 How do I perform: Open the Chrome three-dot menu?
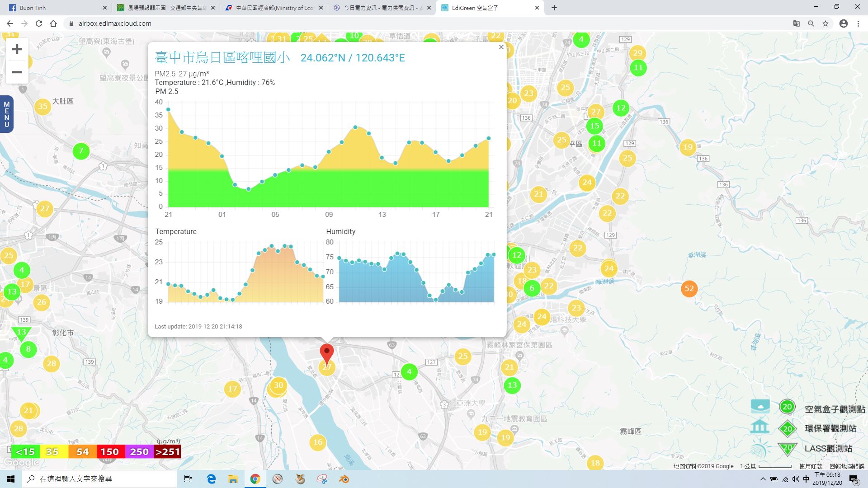tap(858, 23)
